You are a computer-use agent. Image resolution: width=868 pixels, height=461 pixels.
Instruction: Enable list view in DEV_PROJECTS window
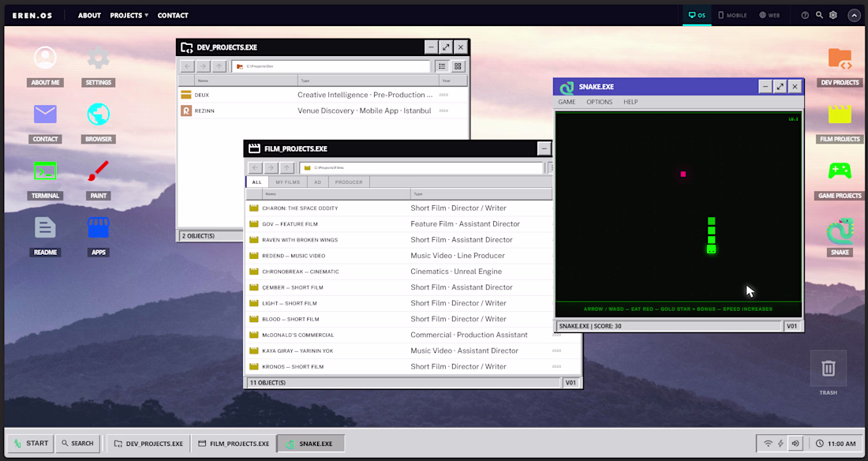[442, 66]
